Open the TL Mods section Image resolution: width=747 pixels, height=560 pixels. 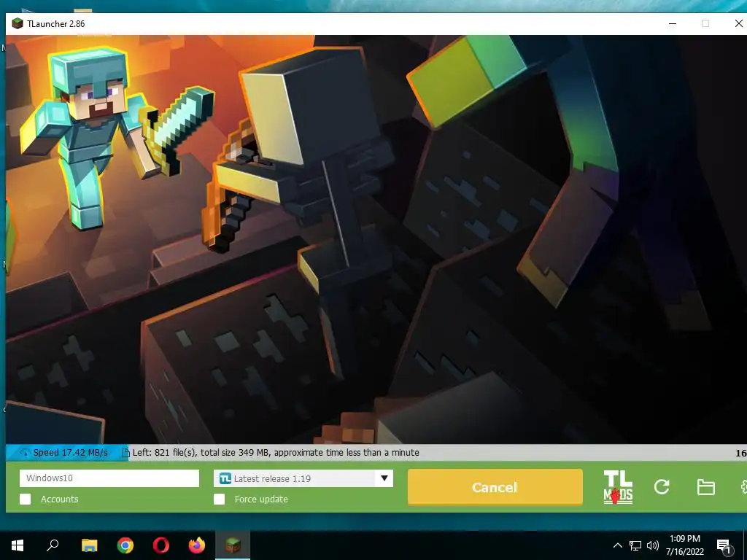point(618,486)
